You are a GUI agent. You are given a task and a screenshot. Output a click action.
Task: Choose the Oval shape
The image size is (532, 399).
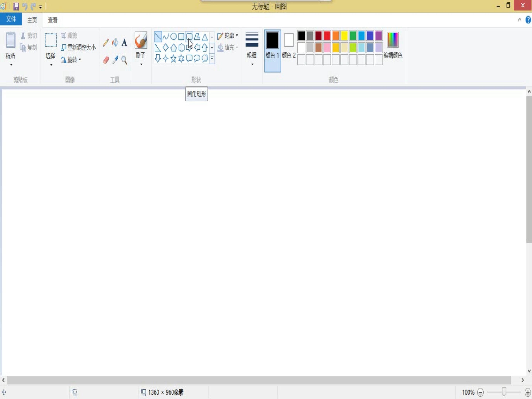pos(173,37)
